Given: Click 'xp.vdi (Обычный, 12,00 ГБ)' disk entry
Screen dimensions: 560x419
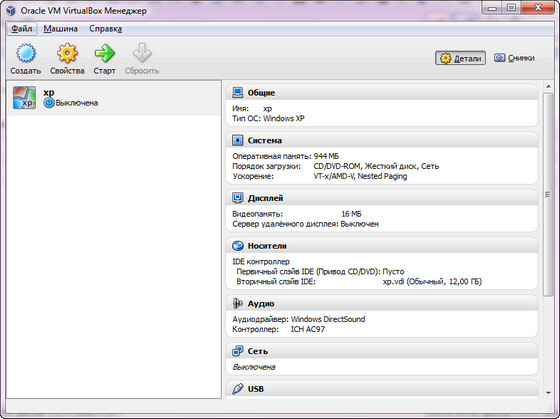Looking at the screenshot, I should click(x=432, y=282).
